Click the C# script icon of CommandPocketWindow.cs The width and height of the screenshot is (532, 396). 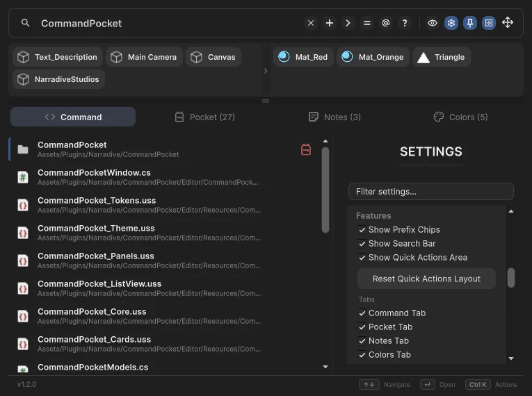click(23, 177)
